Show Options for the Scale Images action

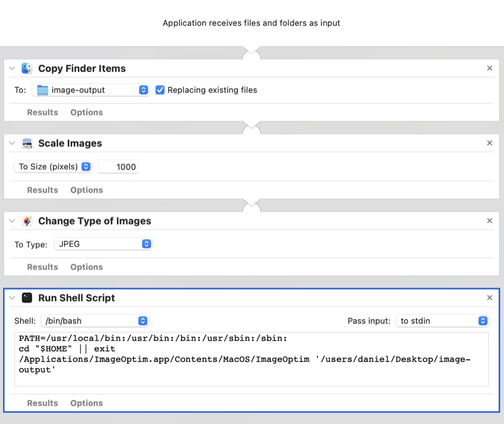[86, 190]
